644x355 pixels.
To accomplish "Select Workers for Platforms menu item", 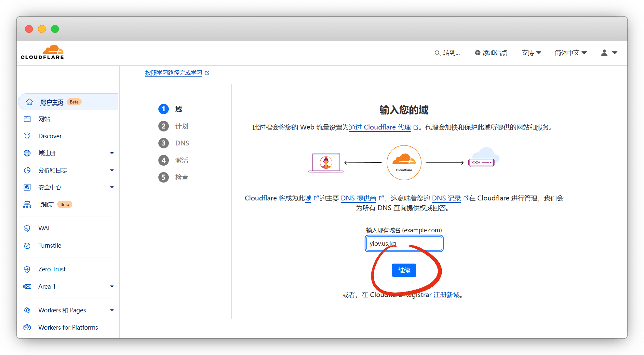I will [x=68, y=327].
